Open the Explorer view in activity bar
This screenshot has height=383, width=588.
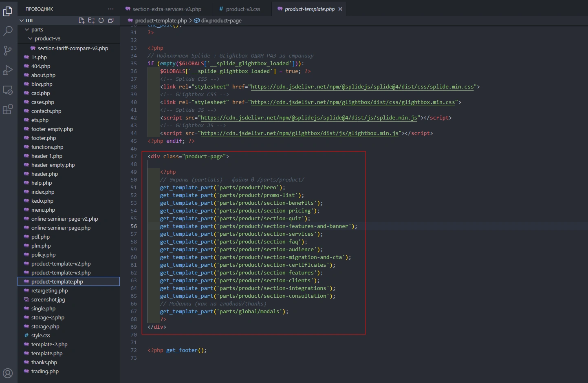click(x=8, y=11)
